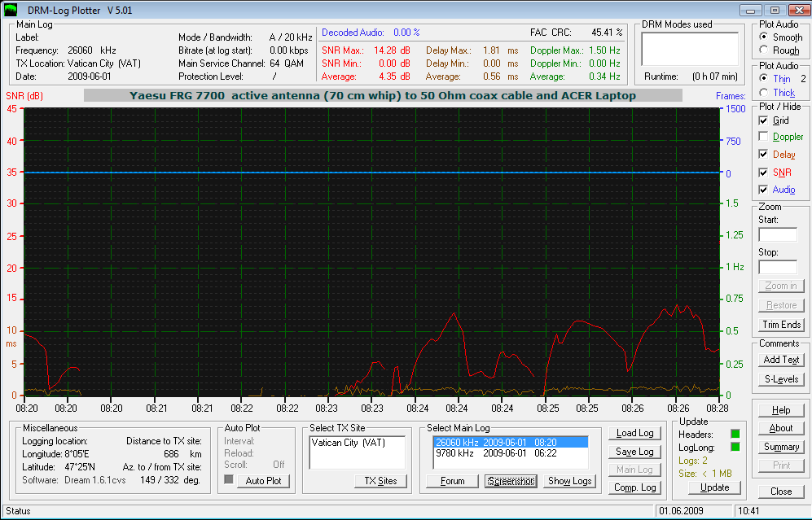Click the Update button

pos(714,487)
